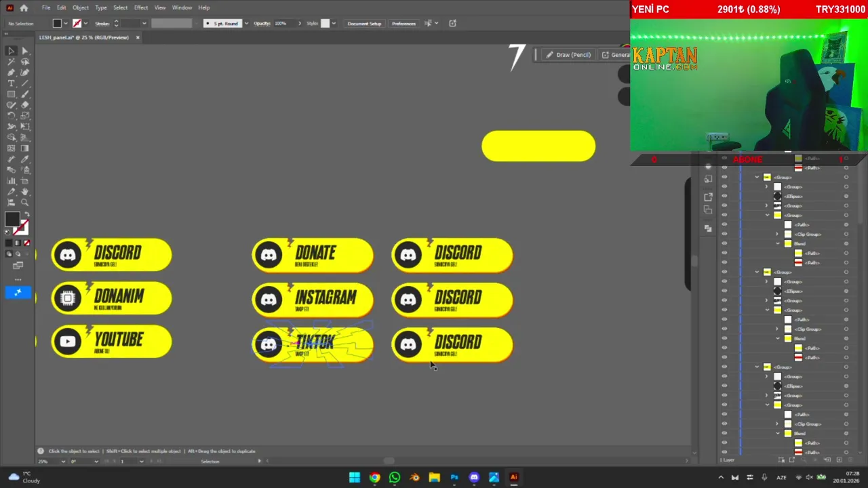Open the Window menu

coord(182,7)
